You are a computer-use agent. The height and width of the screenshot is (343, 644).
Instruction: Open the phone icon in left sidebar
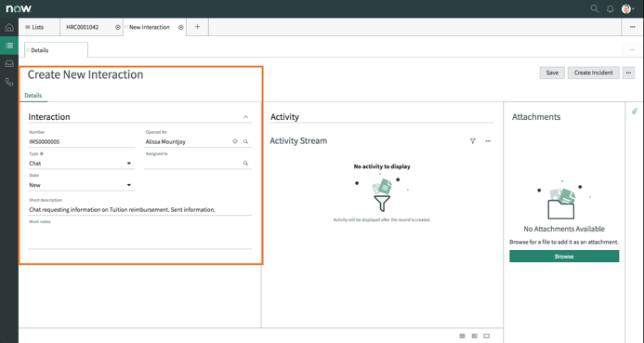[x=9, y=82]
